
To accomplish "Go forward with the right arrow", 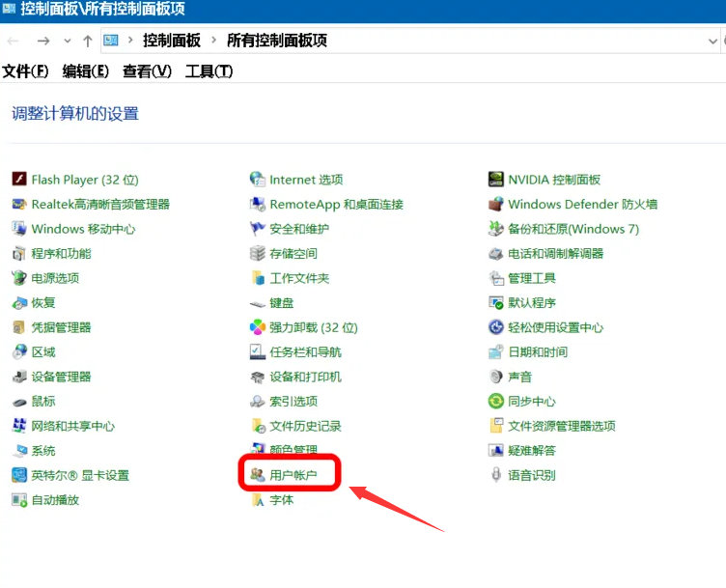I will 43,41.
